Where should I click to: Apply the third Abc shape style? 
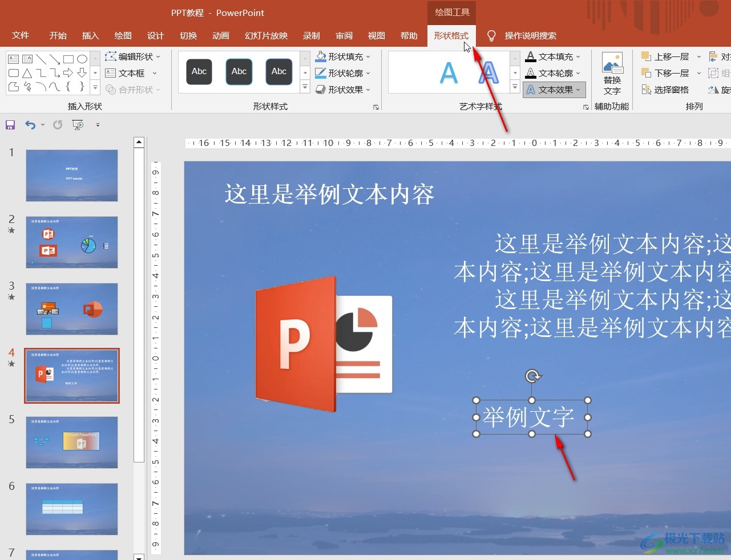[x=279, y=72]
